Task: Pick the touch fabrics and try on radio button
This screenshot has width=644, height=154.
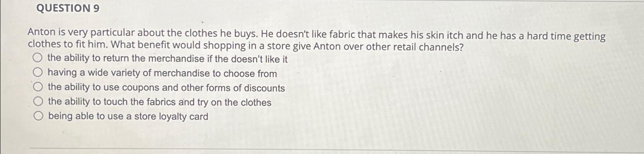Action: 37,102
